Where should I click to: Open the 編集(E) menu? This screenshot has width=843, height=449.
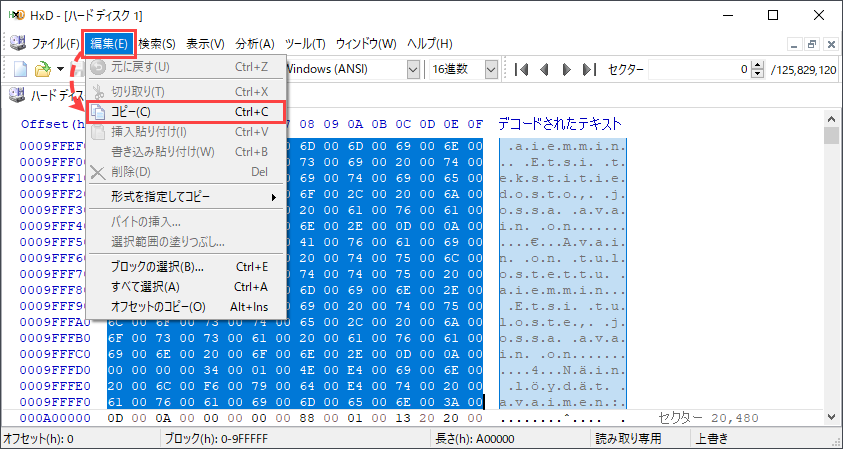(x=109, y=44)
